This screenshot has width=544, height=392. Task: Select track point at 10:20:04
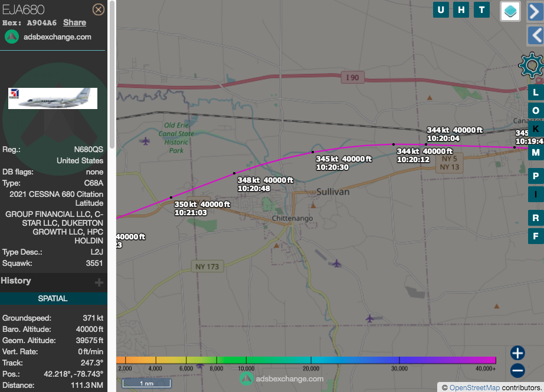pyautogui.click(x=426, y=144)
